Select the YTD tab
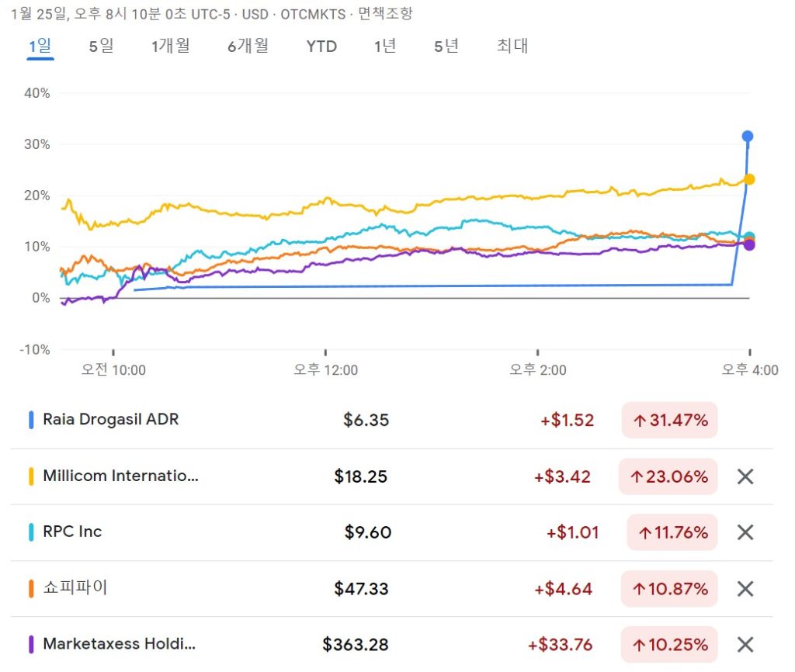Screen dimensions: 795x672 click(321, 47)
